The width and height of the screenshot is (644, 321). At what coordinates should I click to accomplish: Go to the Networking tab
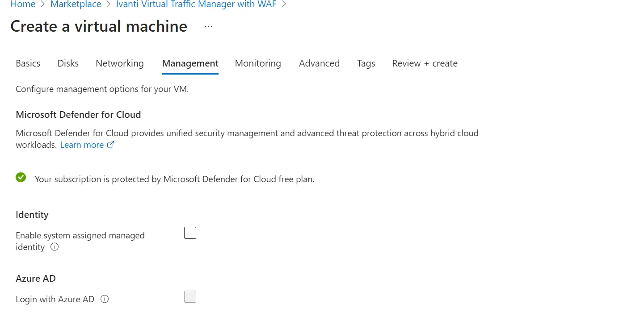120,63
